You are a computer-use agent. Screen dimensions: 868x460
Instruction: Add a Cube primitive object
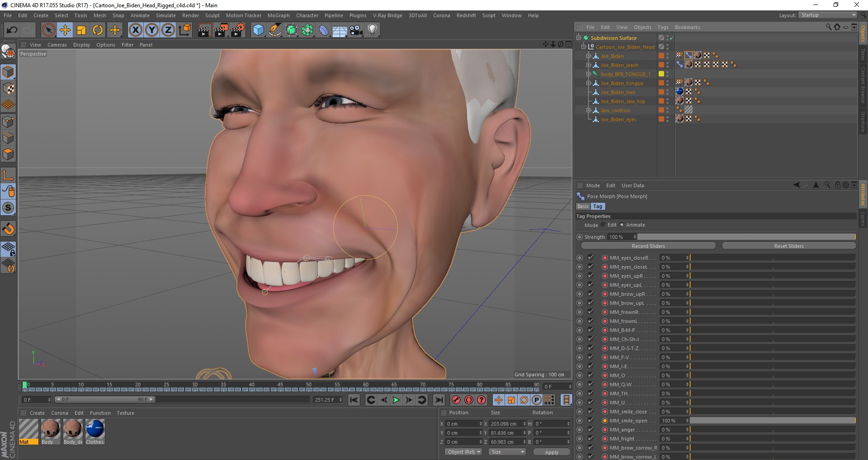(258, 30)
